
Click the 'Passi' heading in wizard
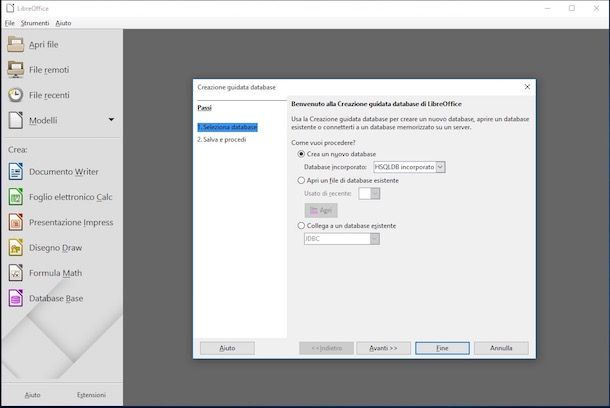point(204,108)
